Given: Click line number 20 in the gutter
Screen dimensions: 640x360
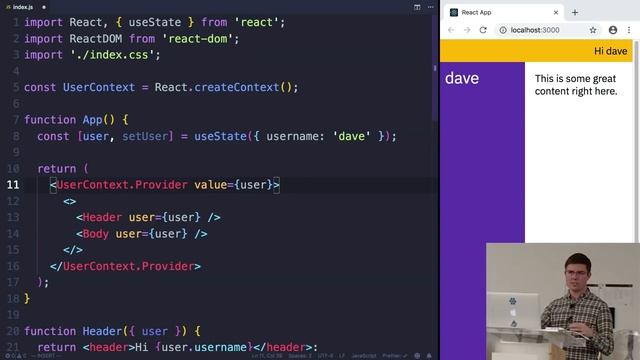Looking at the screenshot, I should [13, 331].
